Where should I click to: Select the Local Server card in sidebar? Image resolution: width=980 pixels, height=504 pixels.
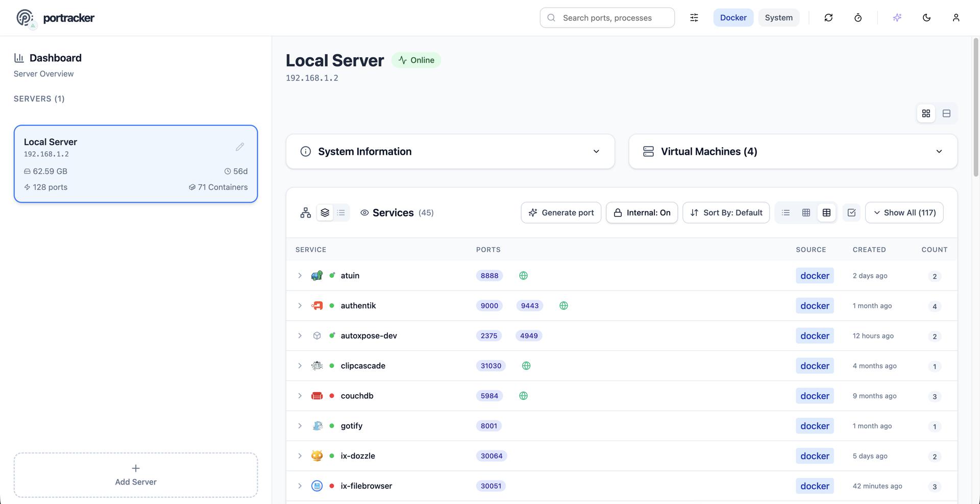(x=136, y=164)
